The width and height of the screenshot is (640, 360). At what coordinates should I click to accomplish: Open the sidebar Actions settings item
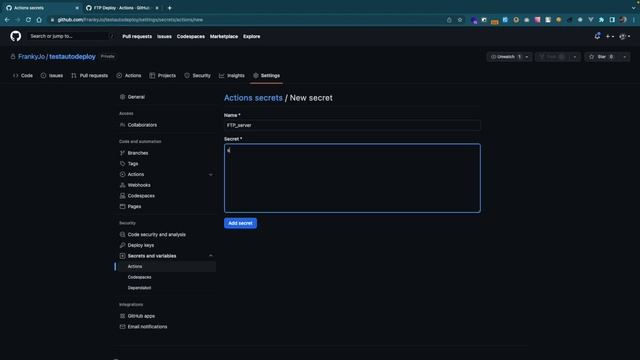click(136, 174)
